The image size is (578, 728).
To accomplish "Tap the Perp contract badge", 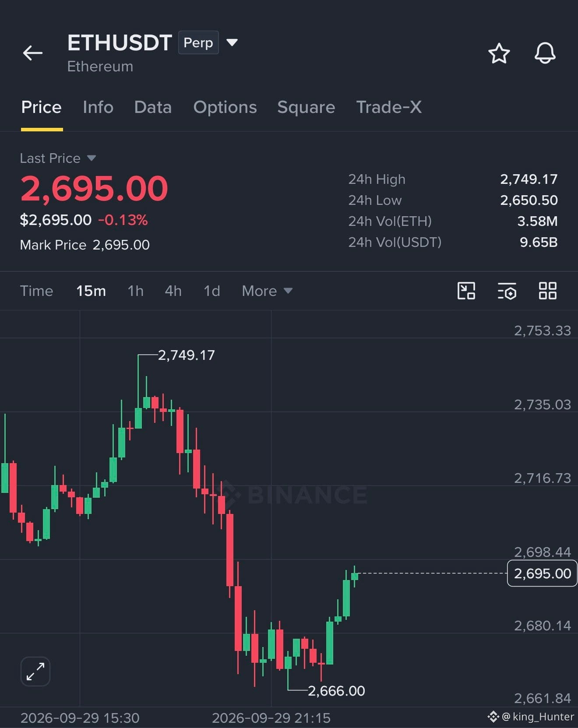I will [x=198, y=42].
